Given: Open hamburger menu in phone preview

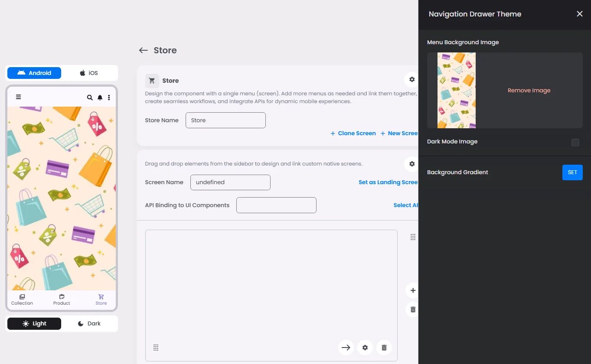Looking at the screenshot, I should point(18,97).
